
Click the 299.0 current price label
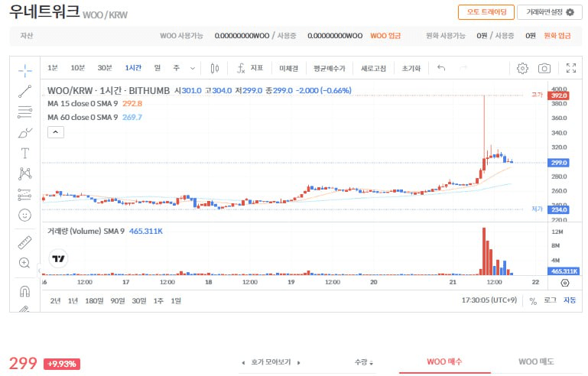[x=559, y=163]
